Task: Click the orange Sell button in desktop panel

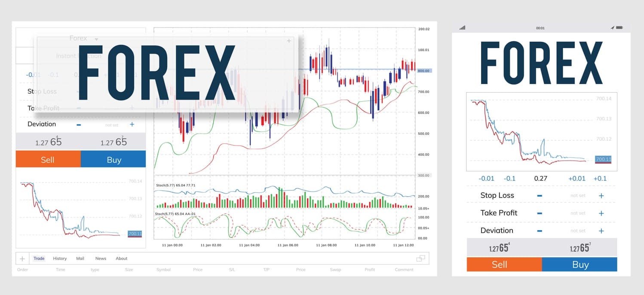Action: pos(48,159)
